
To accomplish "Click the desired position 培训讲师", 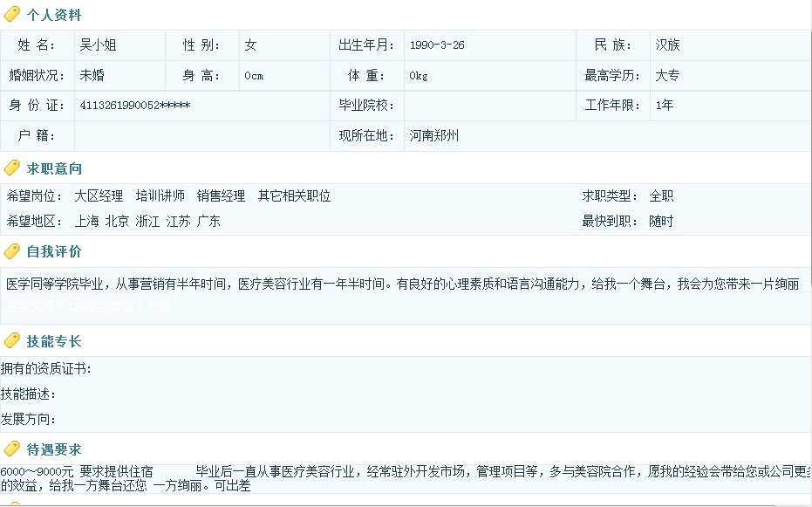I will pos(160,196).
